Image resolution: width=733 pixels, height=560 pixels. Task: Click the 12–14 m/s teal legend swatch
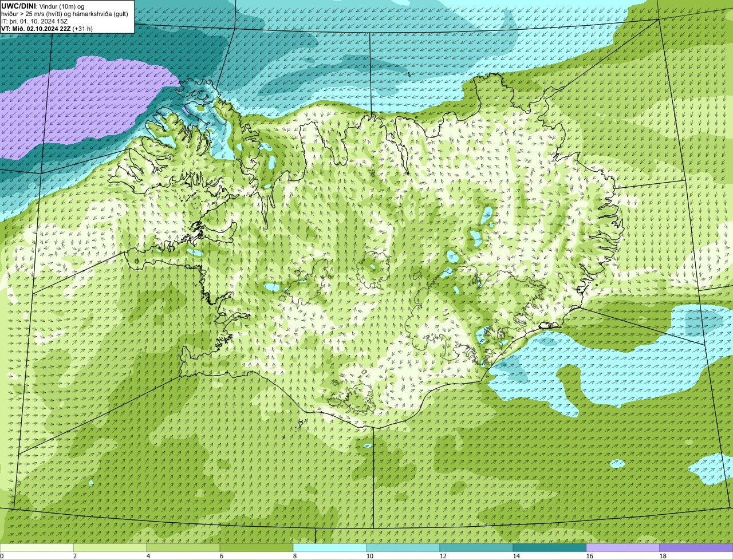pyautogui.click(x=476, y=547)
